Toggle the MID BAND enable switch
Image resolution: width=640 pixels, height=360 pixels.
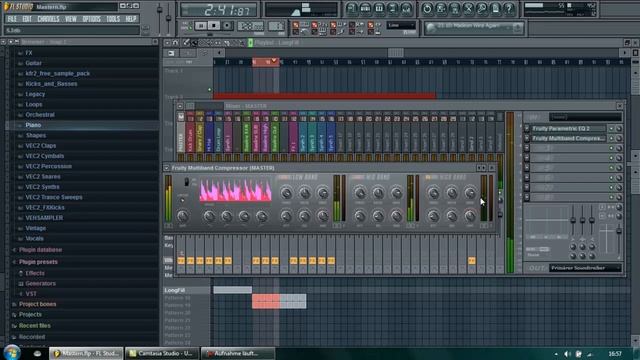coord(357,178)
